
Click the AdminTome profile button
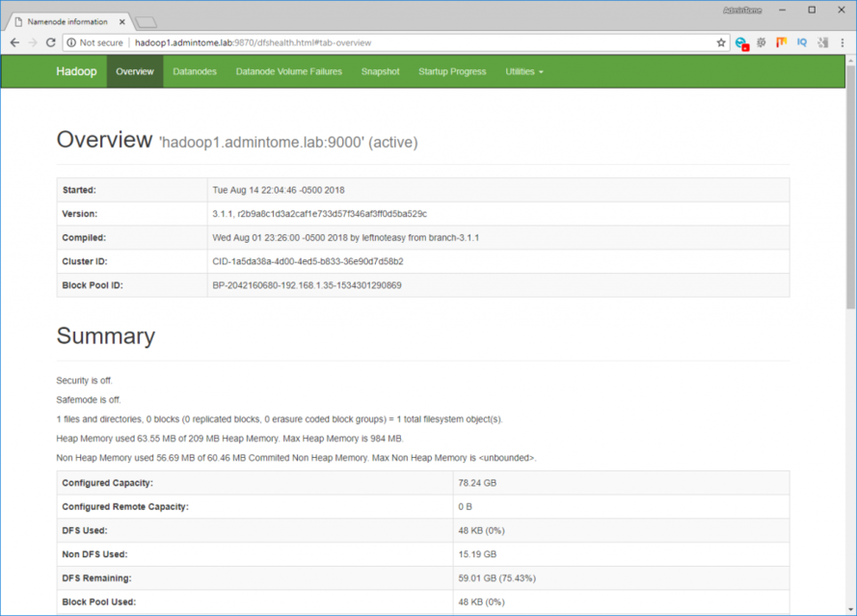[742, 11]
